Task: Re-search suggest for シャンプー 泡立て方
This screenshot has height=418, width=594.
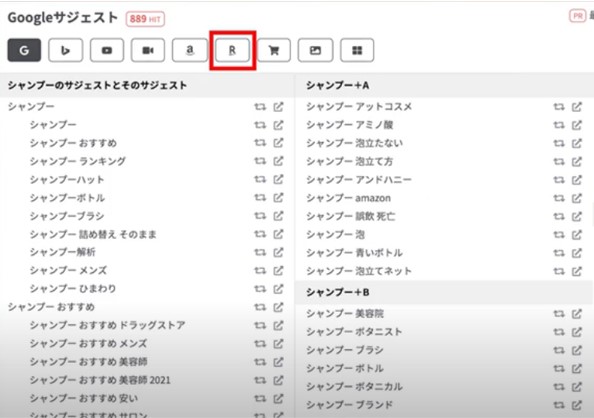Action: 559,161
